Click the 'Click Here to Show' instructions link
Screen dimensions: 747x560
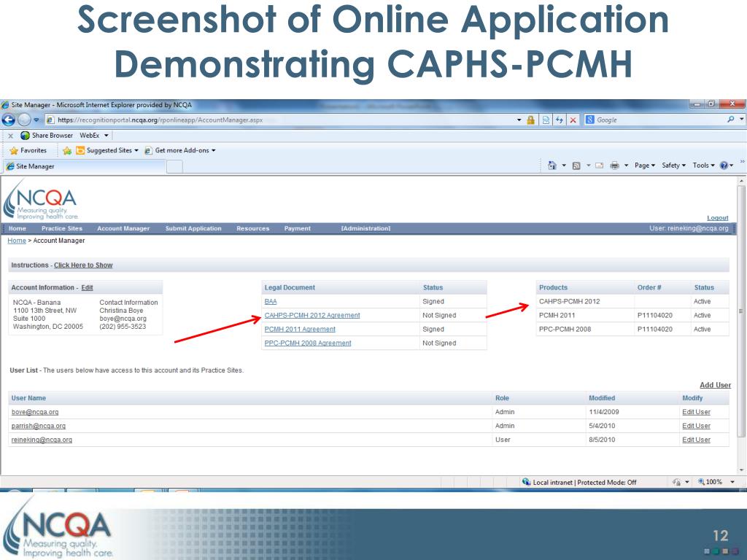83,265
